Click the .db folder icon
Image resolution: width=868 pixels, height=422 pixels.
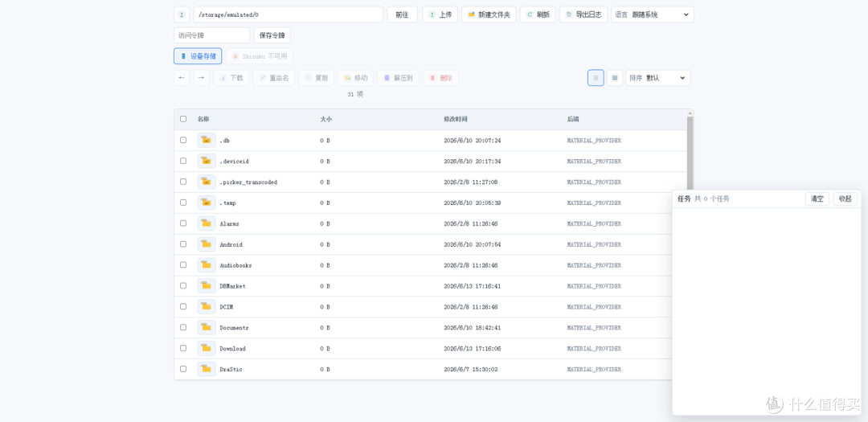pos(207,140)
